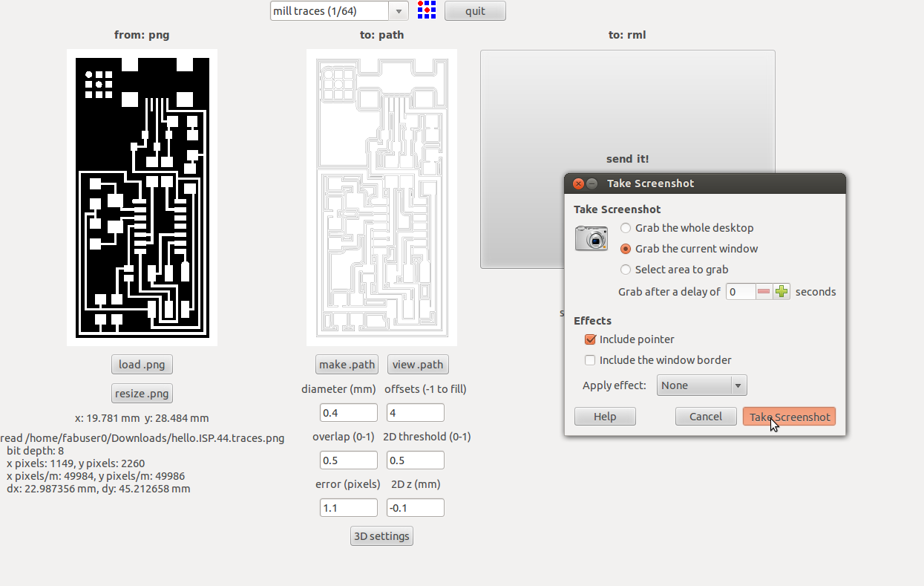The image size is (924, 586).
Task: Click the camera icon in Take Screenshot dialog
Action: (592, 238)
